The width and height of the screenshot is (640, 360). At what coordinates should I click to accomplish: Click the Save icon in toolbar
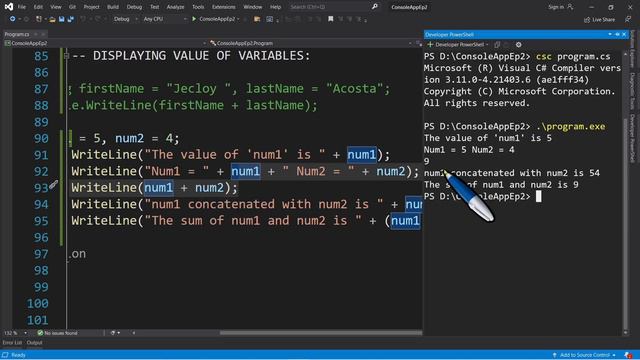click(62, 19)
